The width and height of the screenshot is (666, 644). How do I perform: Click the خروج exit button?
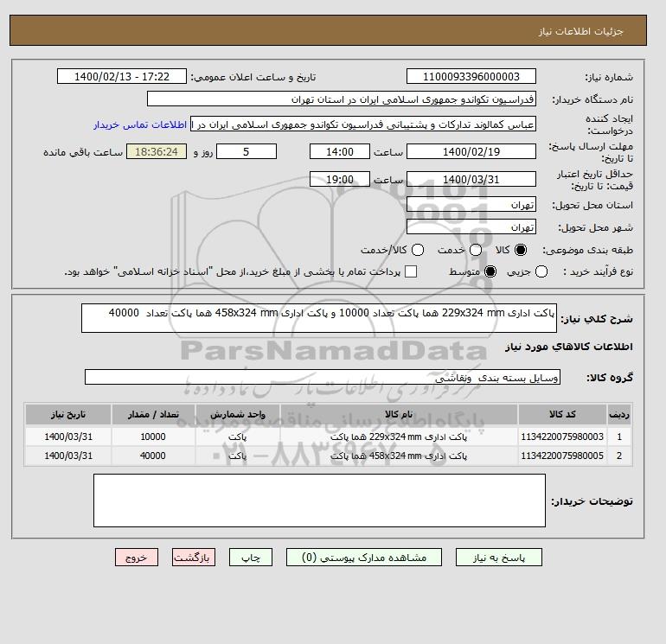coord(137,557)
